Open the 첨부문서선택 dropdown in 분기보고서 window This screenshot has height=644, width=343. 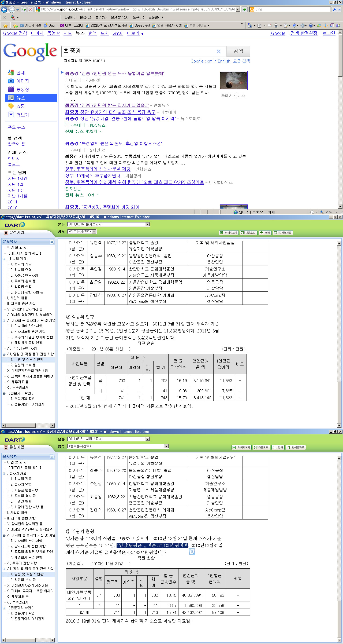tap(94, 231)
